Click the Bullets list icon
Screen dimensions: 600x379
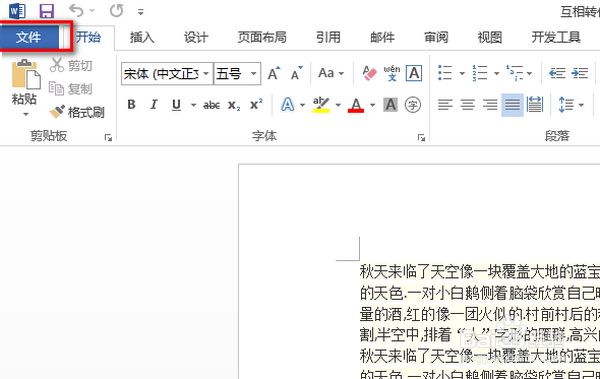(445, 73)
